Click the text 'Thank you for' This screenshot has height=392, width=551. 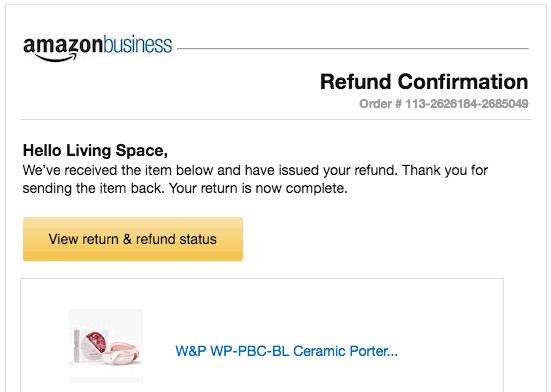click(x=445, y=170)
